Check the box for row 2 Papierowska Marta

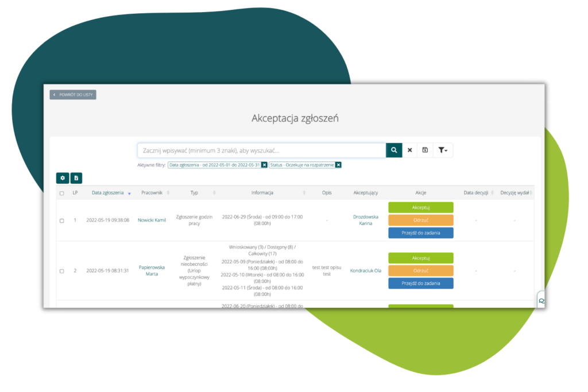pyautogui.click(x=62, y=271)
